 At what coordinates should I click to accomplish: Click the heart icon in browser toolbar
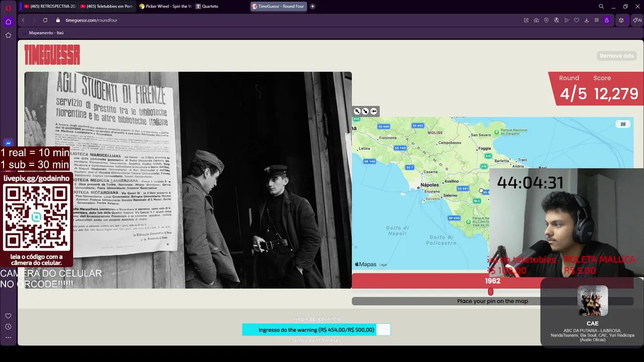point(577,20)
